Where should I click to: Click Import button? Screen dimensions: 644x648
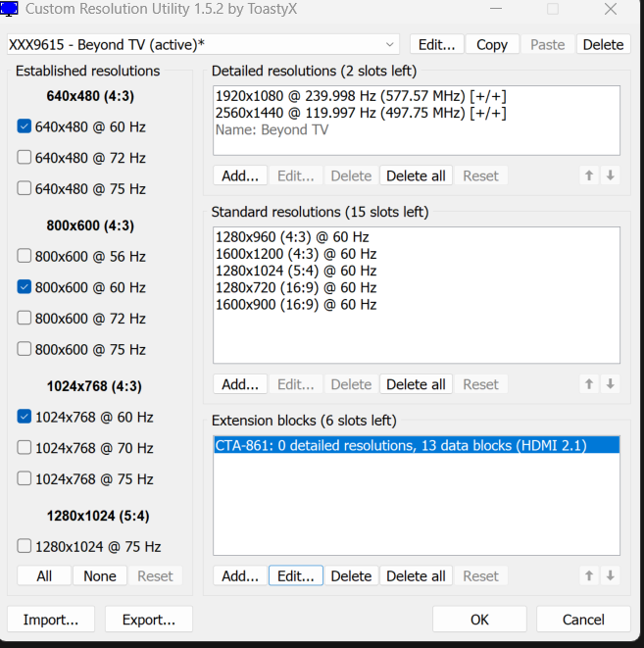(51, 620)
